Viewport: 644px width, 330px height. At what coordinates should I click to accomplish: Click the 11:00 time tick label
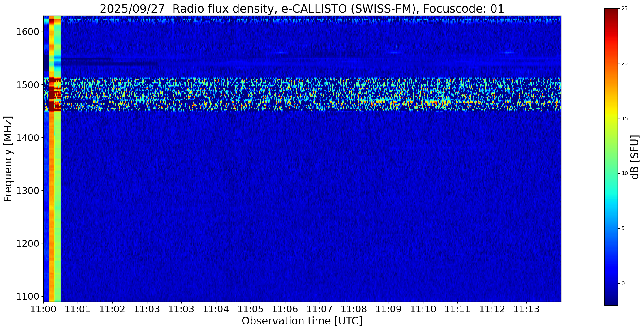[x=43, y=309]
